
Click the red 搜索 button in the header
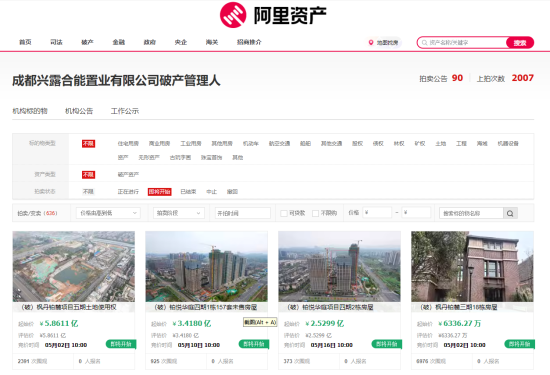pos(520,43)
